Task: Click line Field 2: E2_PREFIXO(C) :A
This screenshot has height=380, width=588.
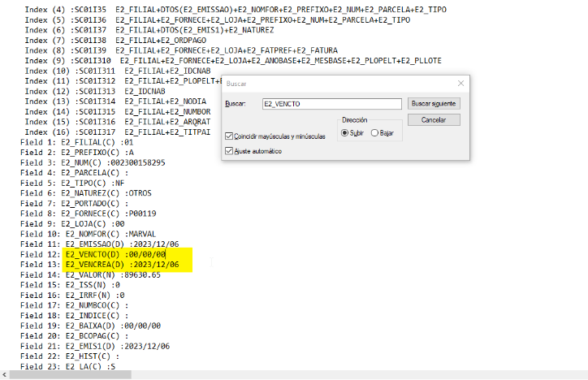Action: tap(77, 153)
